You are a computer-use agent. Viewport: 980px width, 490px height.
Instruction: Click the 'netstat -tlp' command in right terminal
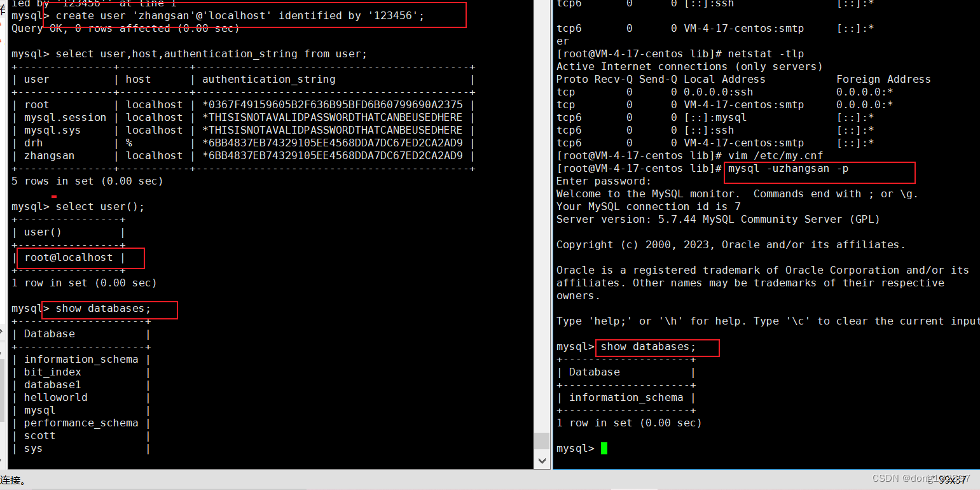pyautogui.click(x=766, y=54)
